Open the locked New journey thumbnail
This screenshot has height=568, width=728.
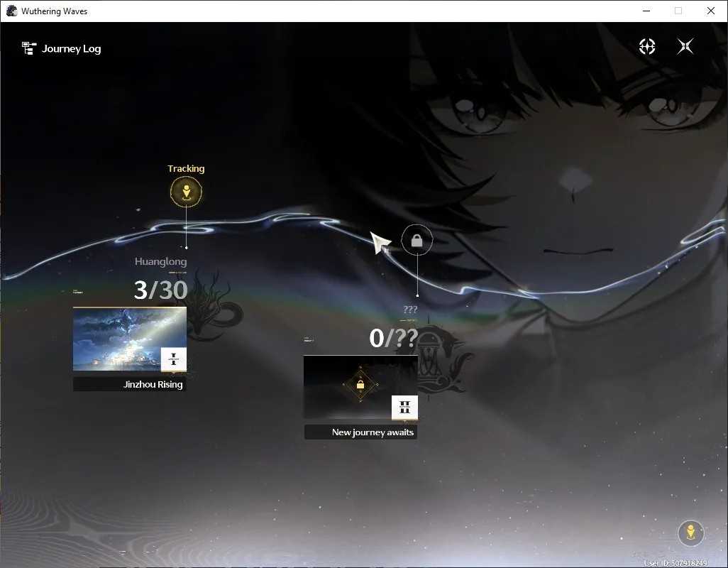tap(360, 388)
